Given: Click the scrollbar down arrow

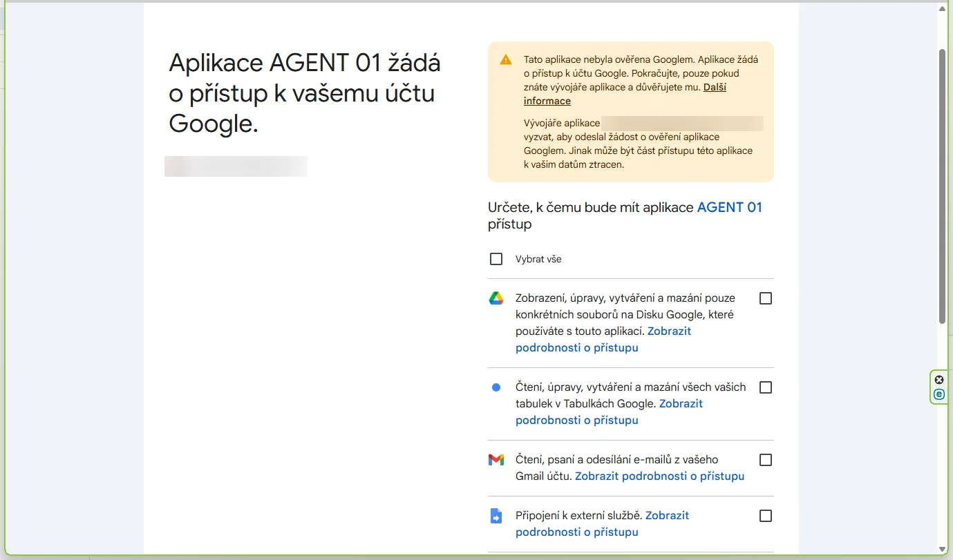Looking at the screenshot, I should 942,550.
